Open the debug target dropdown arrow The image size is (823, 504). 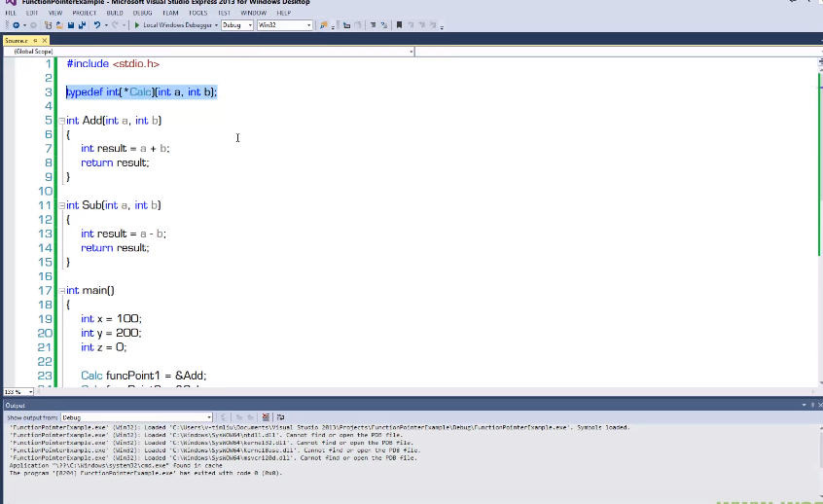(216, 25)
